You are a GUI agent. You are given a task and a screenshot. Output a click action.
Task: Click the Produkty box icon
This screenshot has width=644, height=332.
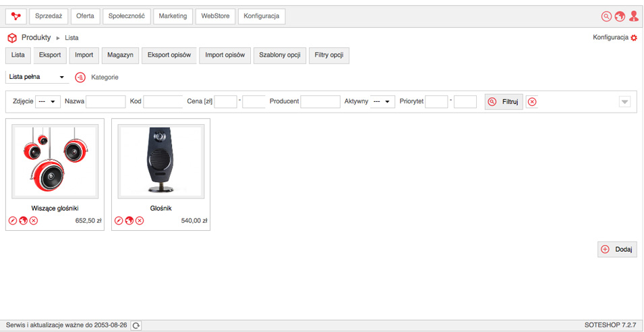click(x=12, y=38)
